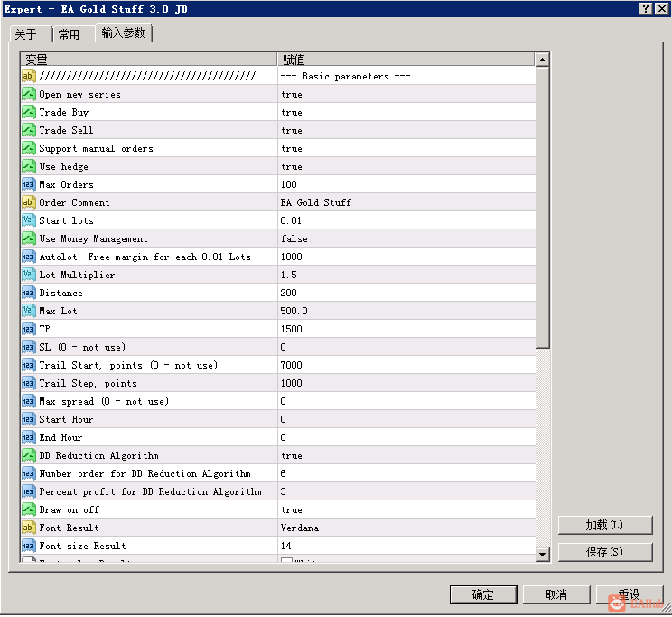Click the bool icon beside DD Reduction Algorithm
This screenshot has width=672, height=617.
pyautogui.click(x=29, y=455)
